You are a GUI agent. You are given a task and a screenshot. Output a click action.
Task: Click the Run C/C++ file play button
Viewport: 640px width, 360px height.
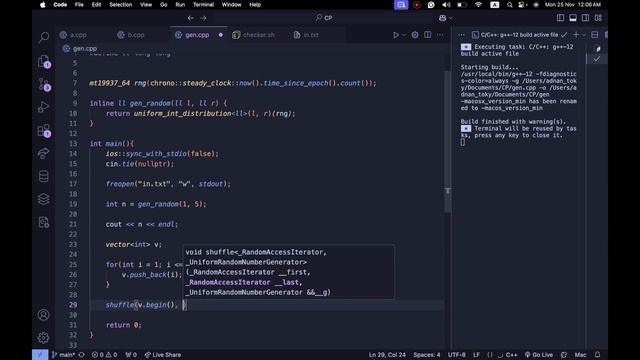point(396,35)
